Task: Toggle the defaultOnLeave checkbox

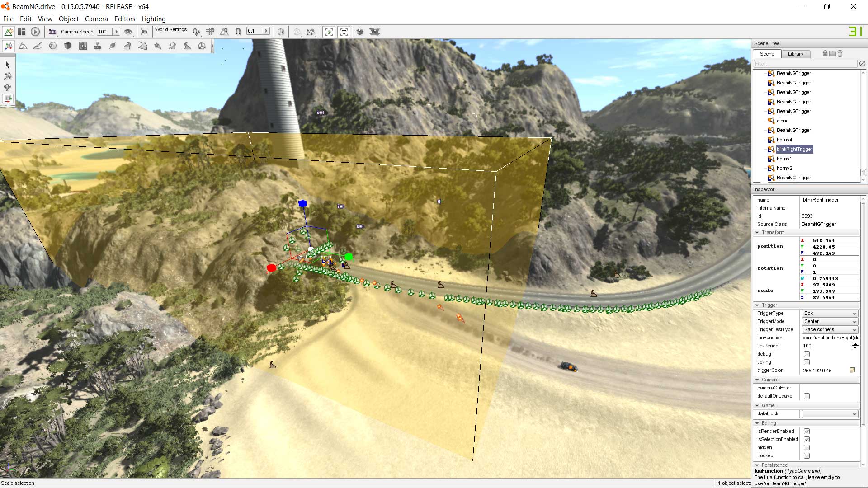Action: (x=807, y=396)
